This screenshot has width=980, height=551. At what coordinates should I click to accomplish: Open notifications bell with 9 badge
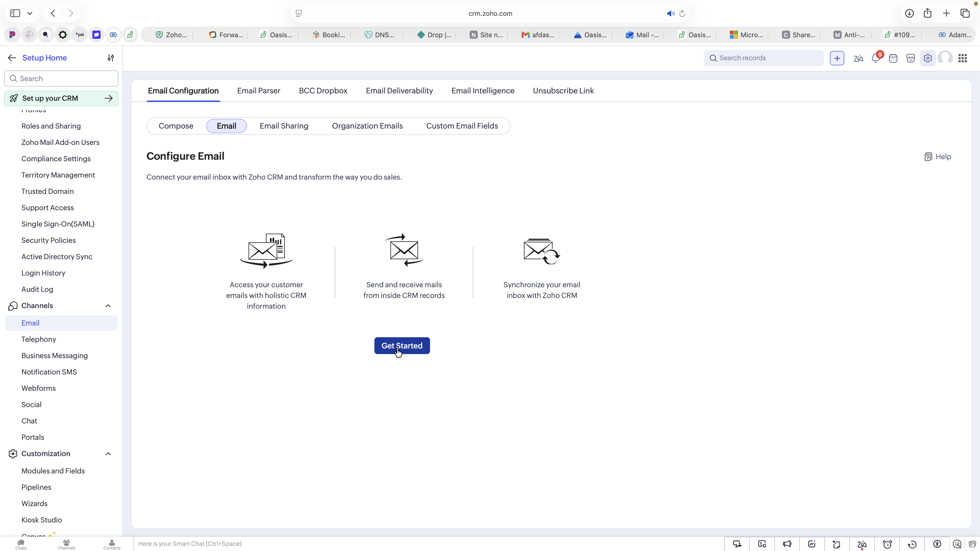(877, 58)
